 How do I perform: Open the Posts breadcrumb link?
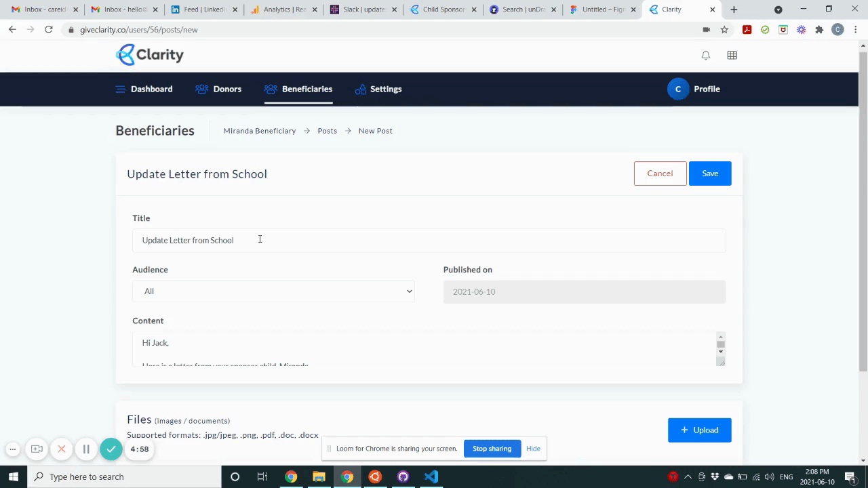[x=327, y=130]
